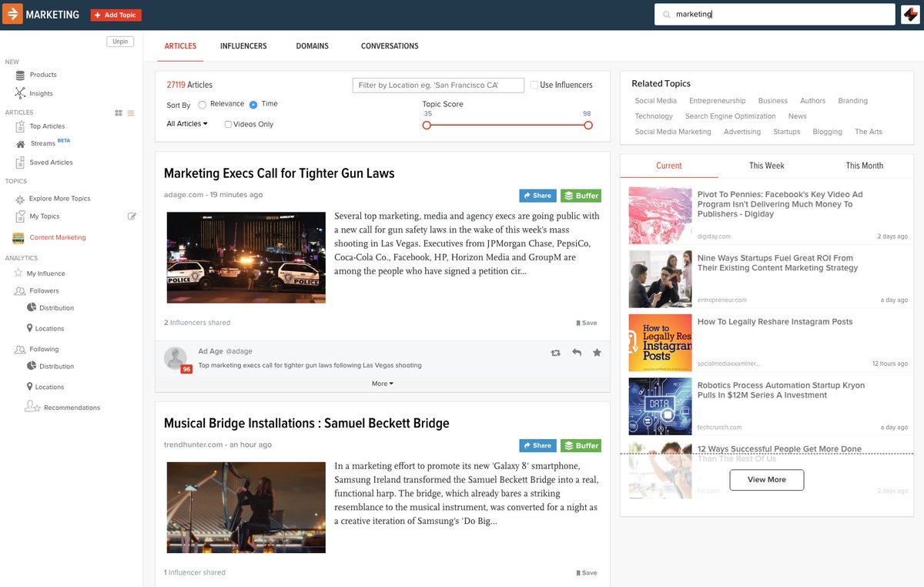Click the top search box containing marketing
The image size is (924, 587).
pyautogui.click(x=775, y=15)
